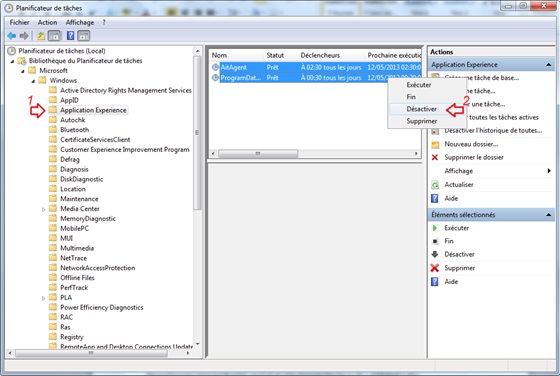
Task: Click the black Fin stop icon
Action: tap(435, 241)
